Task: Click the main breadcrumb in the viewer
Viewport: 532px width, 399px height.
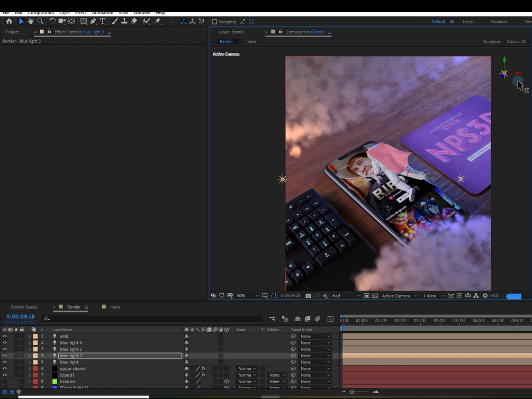Action: tap(251, 41)
